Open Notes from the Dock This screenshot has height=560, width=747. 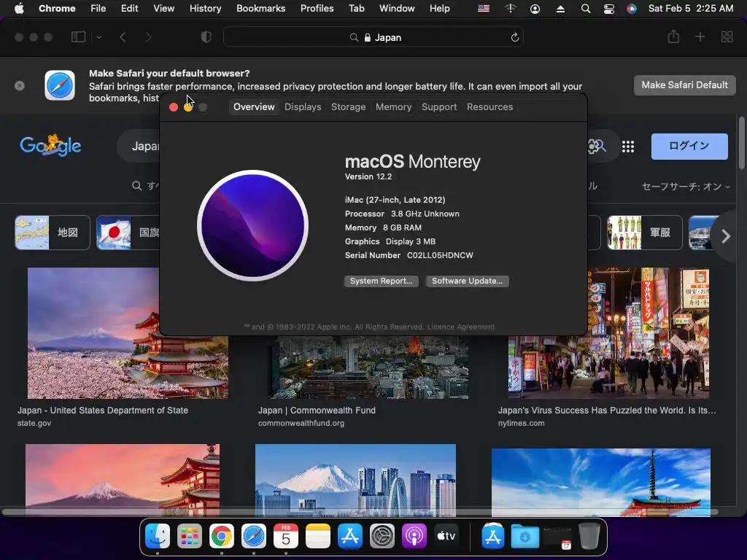(318, 537)
